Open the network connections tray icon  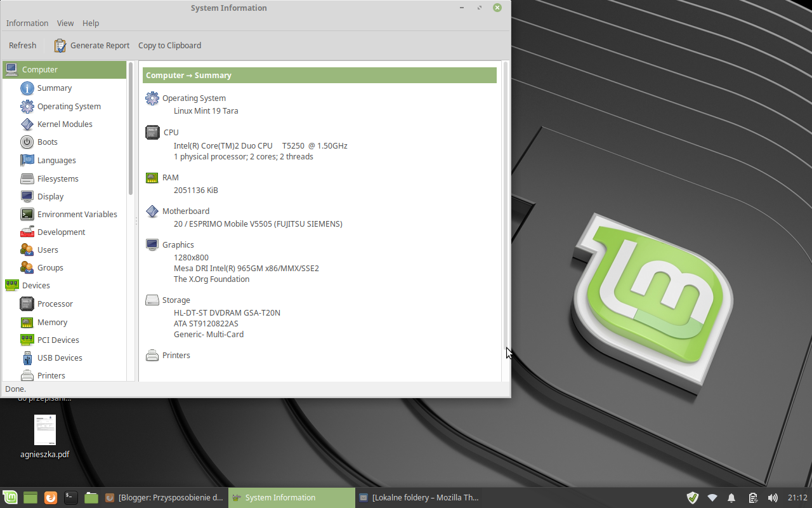[x=712, y=498]
